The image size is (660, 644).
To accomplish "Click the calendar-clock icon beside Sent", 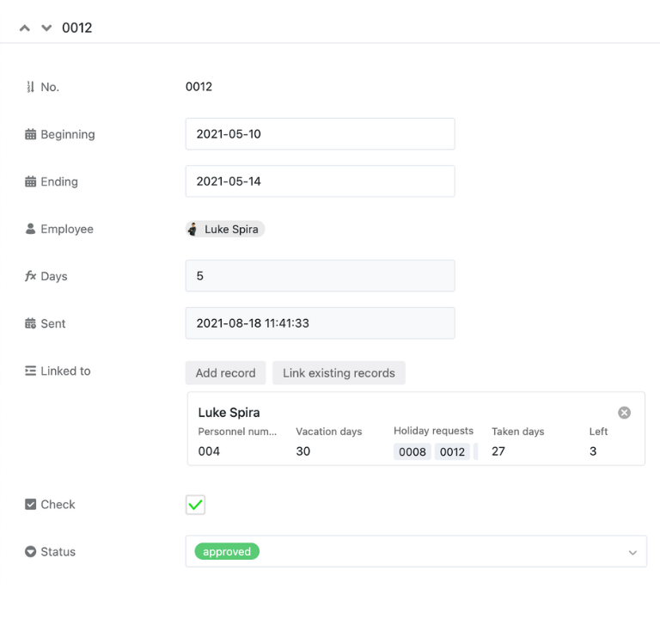I will (30, 323).
